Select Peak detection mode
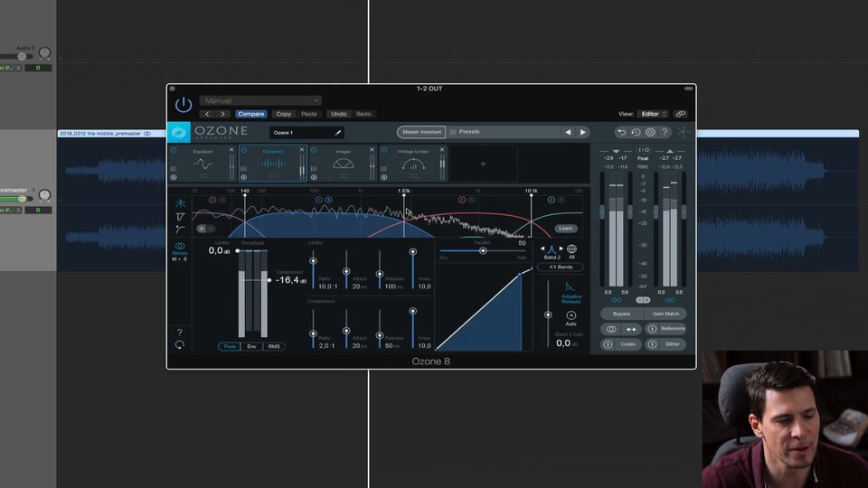Image resolution: width=868 pixels, height=488 pixels. 230,346
